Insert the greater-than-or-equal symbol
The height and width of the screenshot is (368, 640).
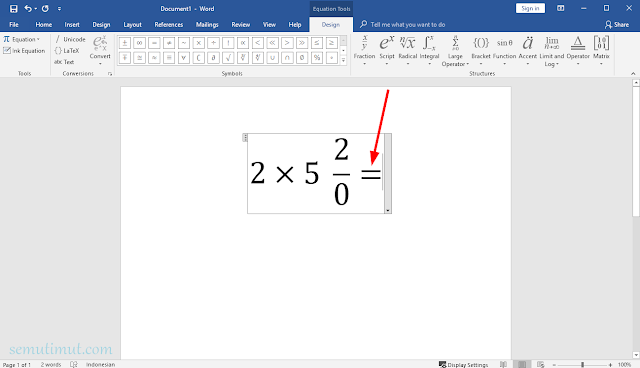coord(331,42)
